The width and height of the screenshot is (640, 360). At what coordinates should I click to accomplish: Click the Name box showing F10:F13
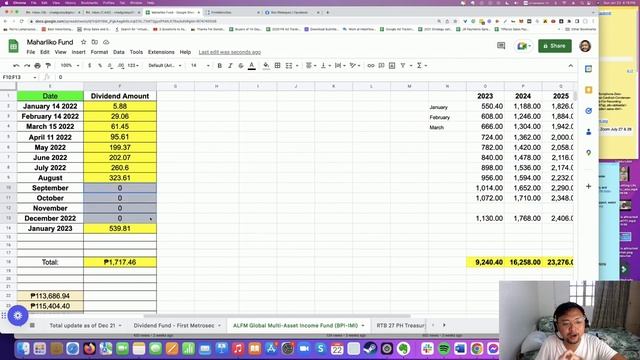(19, 77)
